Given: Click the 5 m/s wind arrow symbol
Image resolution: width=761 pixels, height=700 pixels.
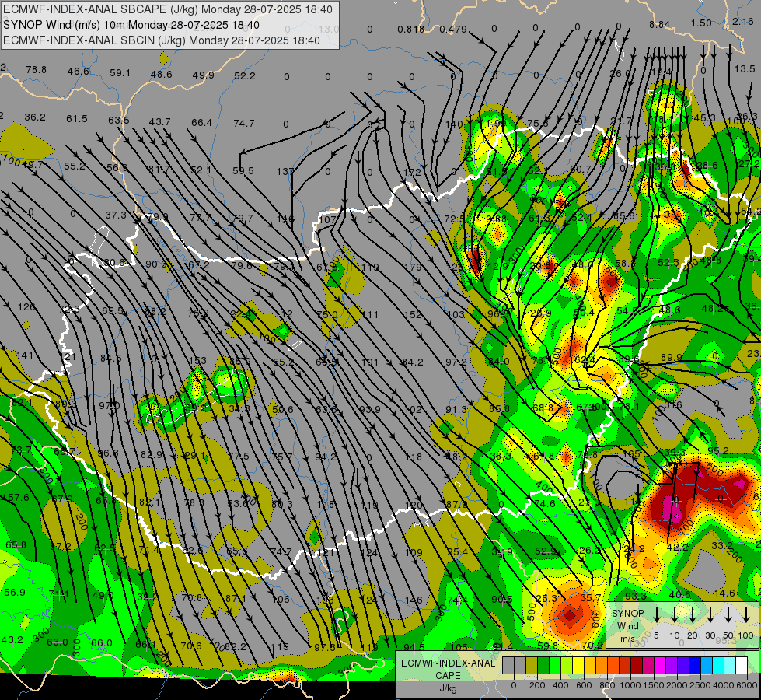Looking at the screenshot, I should click(x=657, y=615).
